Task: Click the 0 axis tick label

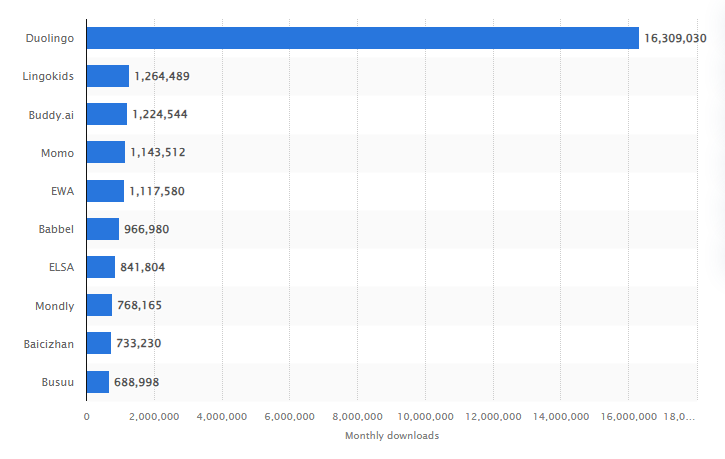Action: click(x=86, y=416)
